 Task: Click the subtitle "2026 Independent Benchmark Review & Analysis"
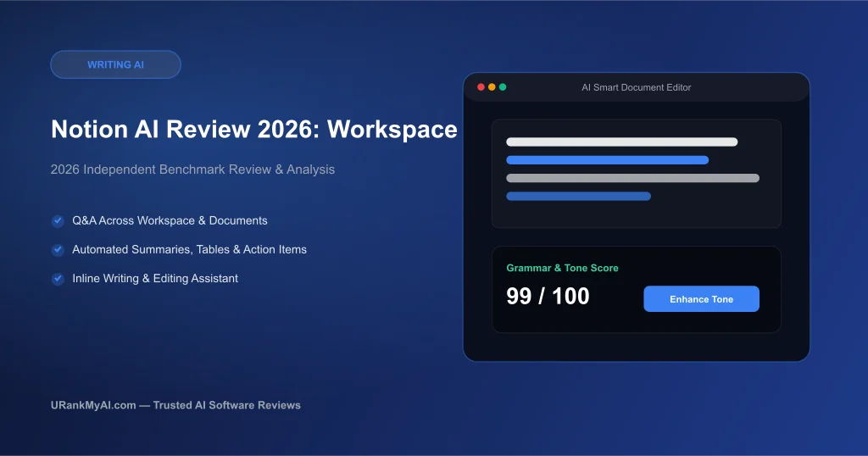pos(192,170)
